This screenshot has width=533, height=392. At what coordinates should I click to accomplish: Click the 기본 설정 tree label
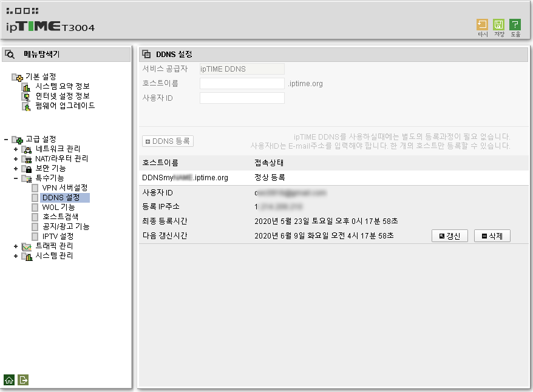(41, 77)
